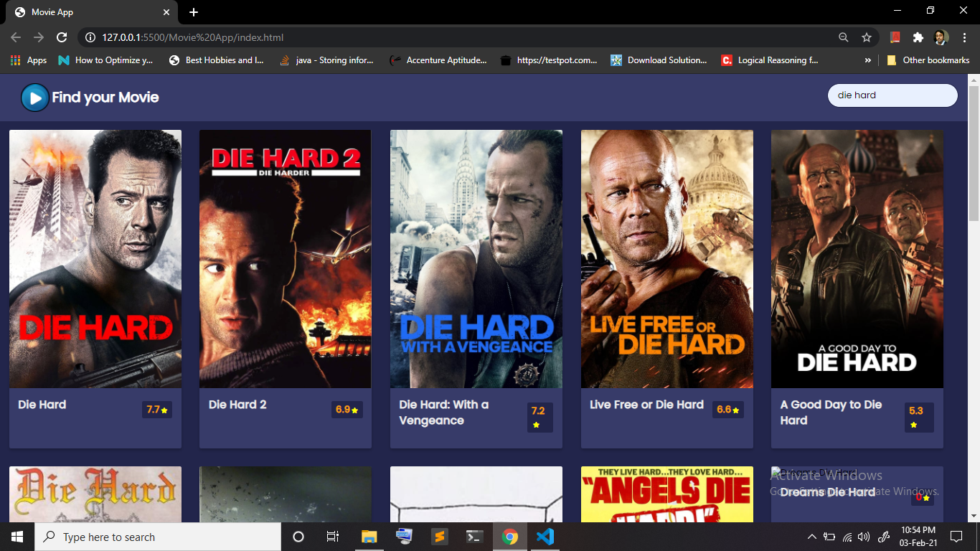
Task: Launch Visual Studio Code from the taskbar
Action: [x=545, y=536]
